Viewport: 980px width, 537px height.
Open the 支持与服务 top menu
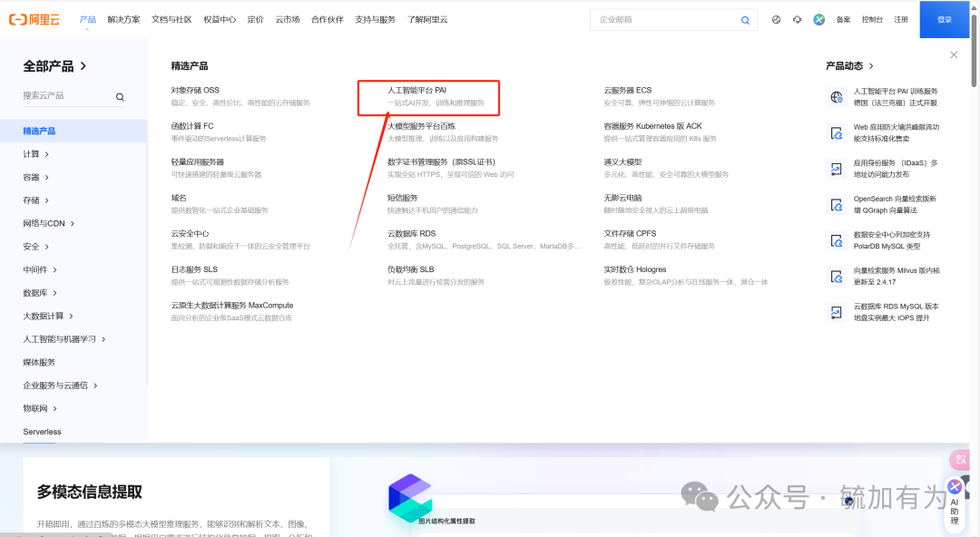(x=375, y=19)
